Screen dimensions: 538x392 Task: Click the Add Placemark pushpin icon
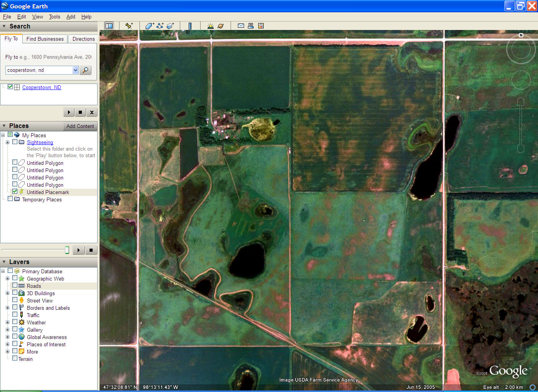coord(129,26)
